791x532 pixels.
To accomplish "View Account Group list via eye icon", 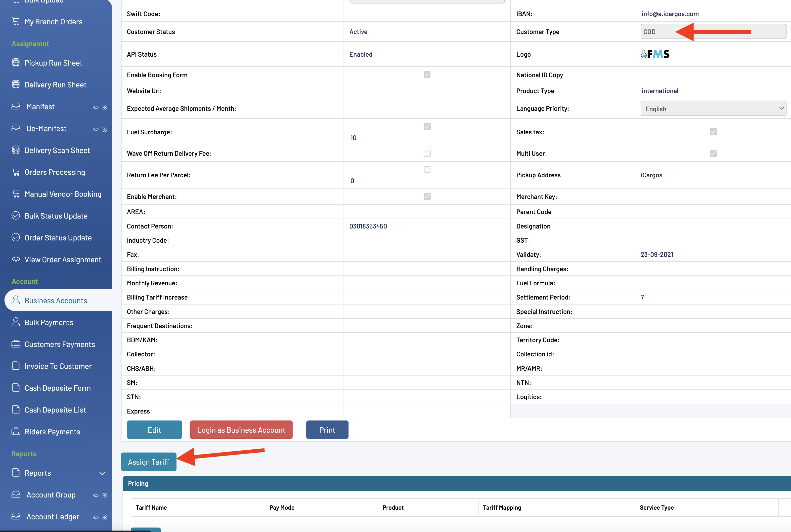I will point(96,496).
